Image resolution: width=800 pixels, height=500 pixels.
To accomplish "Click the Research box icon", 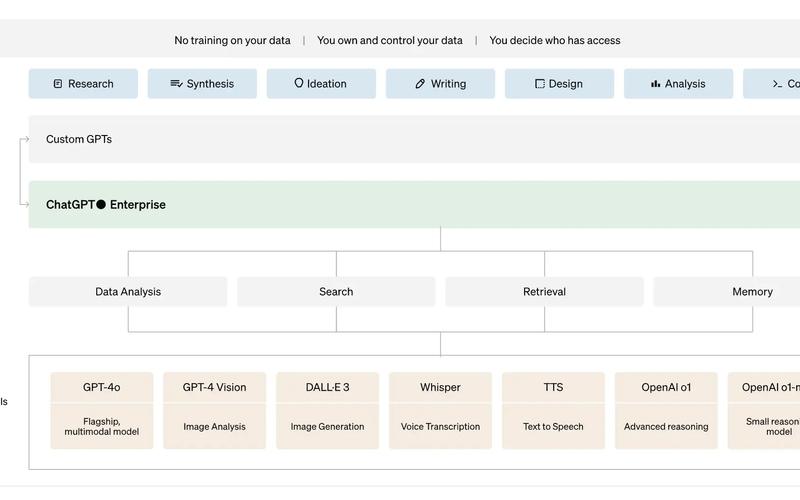I will (x=58, y=84).
